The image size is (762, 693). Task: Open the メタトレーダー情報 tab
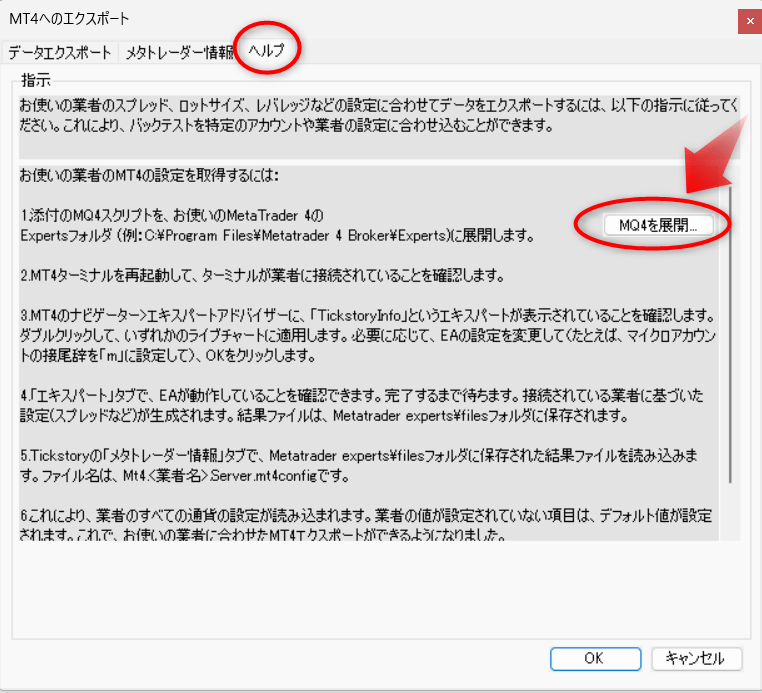[x=179, y=52]
